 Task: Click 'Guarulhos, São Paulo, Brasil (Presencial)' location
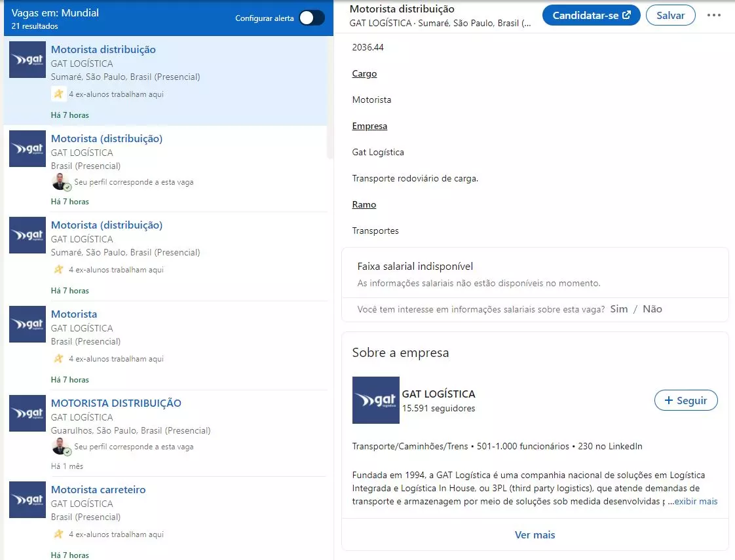click(131, 431)
